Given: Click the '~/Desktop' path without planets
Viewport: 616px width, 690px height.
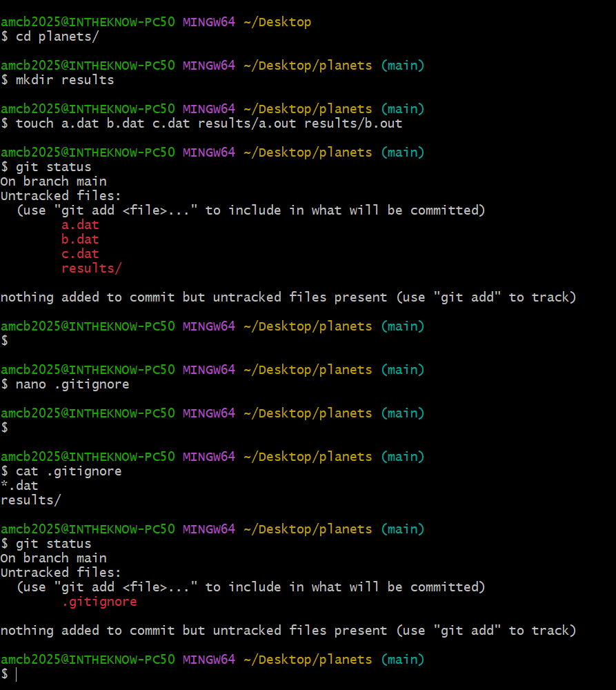Looking at the screenshot, I should coord(277,22).
